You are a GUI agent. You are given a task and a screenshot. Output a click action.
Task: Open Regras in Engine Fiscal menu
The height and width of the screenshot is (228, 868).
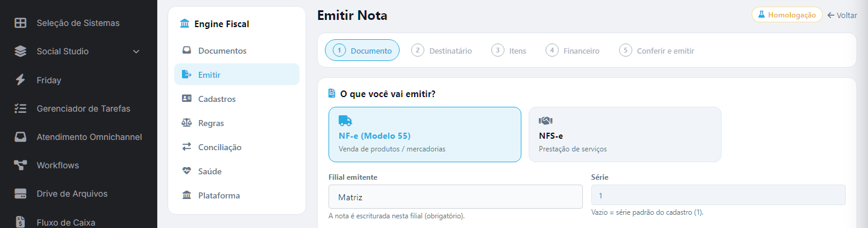pyautogui.click(x=237, y=123)
